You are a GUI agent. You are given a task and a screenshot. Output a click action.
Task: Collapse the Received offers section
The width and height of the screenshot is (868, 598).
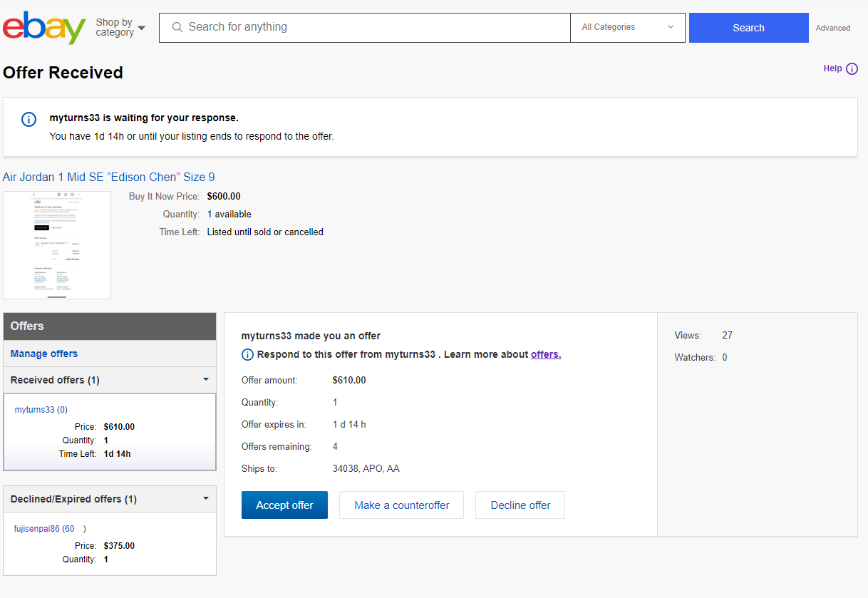pos(206,380)
